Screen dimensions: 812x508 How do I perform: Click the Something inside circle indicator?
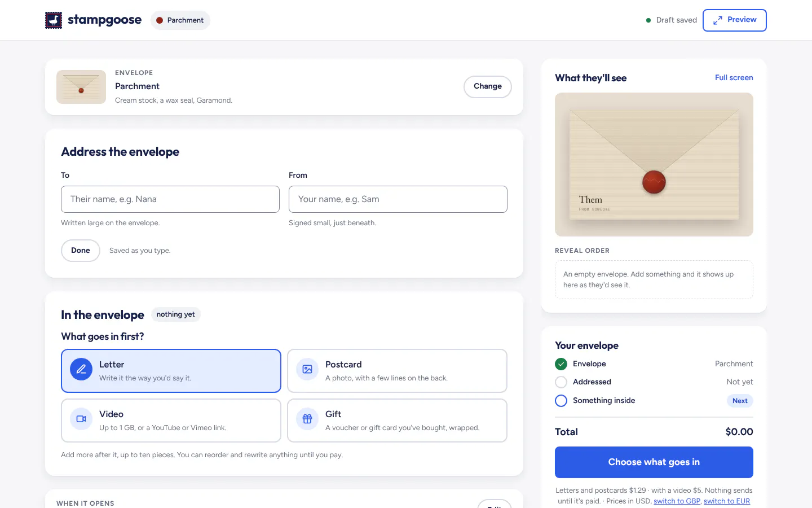[x=561, y=401]
